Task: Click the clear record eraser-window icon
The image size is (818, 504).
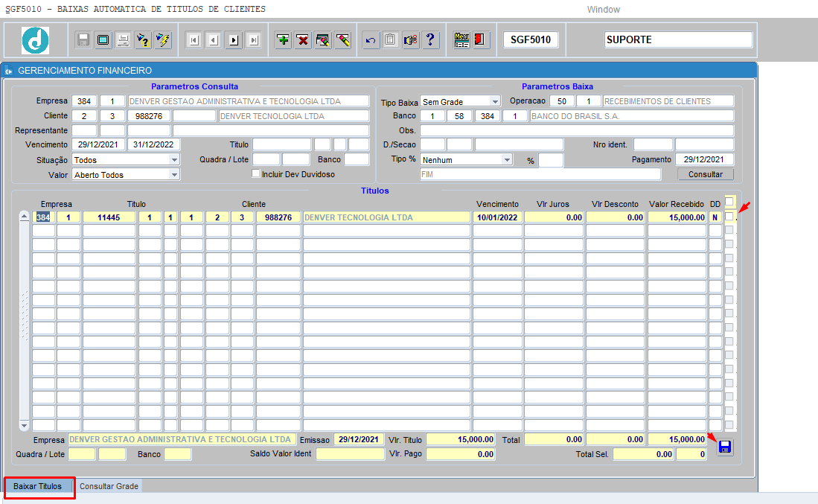Action: [x=323, y=39]
